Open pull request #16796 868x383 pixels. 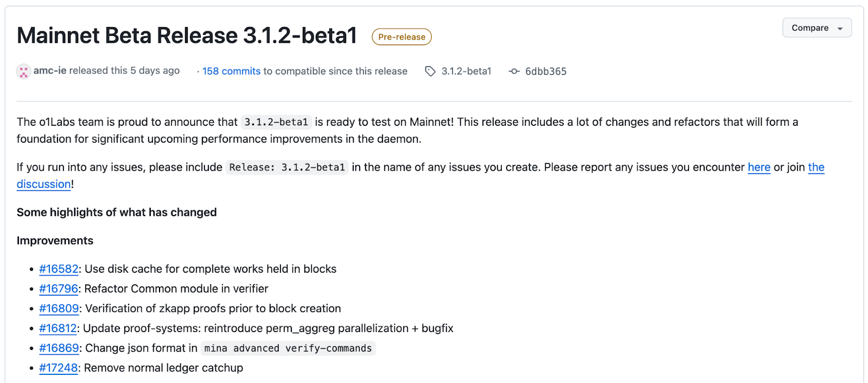tap(59, 289)
